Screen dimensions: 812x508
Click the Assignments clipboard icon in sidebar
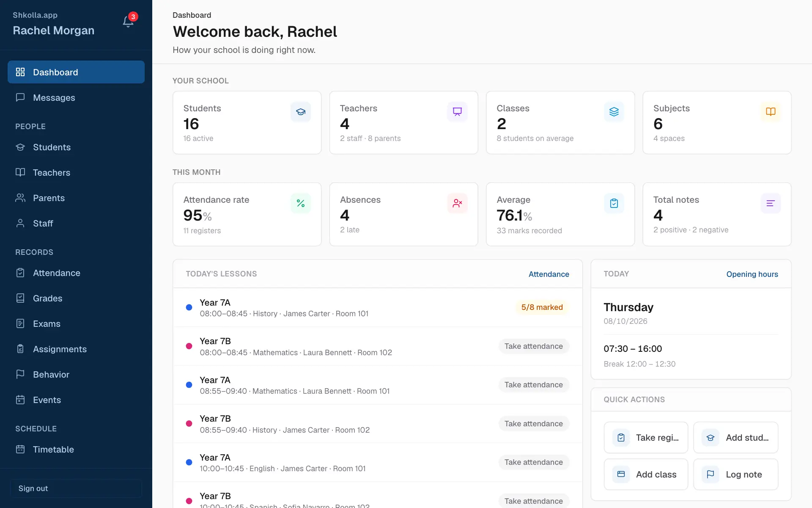coord(20,349)
